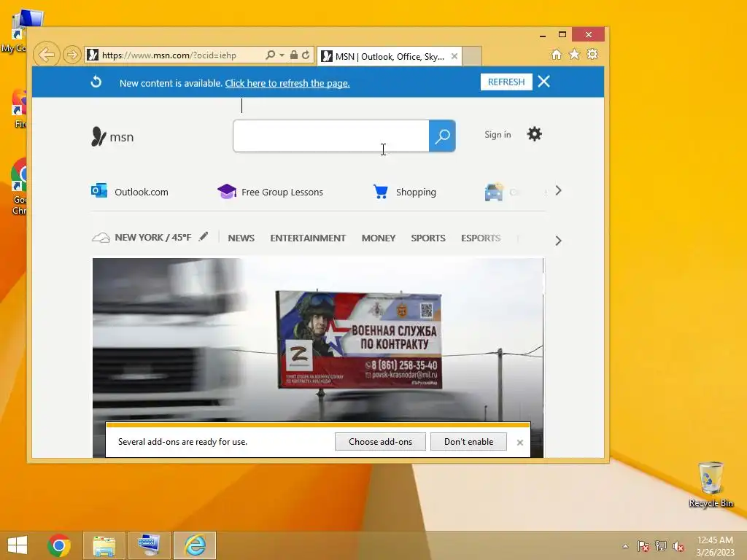Open the MSN page settings gear
Image resolution: width=747 pixels, height=560 pixels.
tap(535, 134)
